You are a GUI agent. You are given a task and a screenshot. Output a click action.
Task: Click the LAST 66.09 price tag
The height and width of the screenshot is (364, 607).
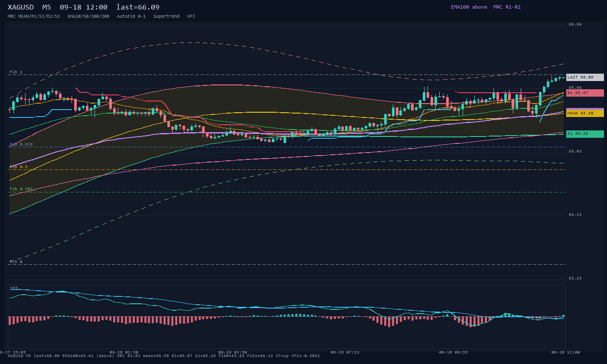point(585,77)
